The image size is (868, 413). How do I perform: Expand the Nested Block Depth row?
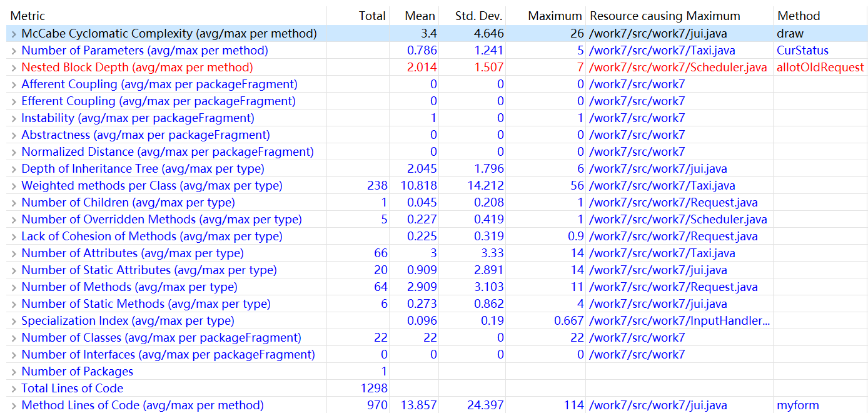[14, 68]
